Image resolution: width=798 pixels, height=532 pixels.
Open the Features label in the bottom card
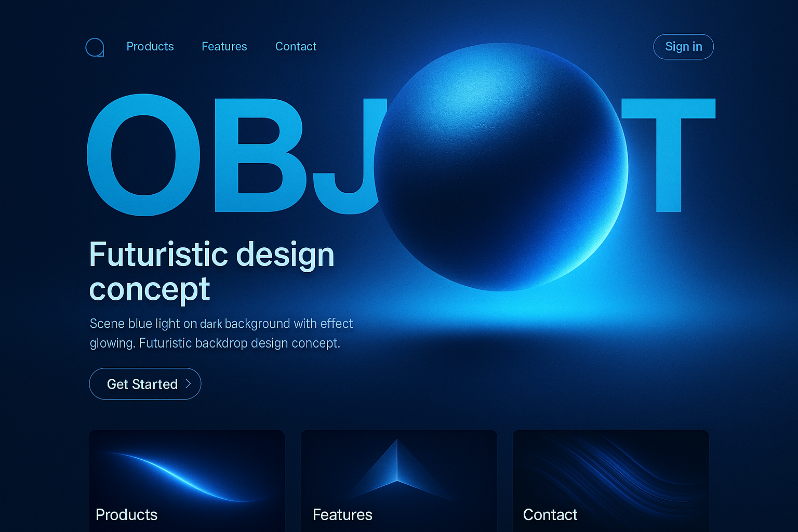coord(342,515)
